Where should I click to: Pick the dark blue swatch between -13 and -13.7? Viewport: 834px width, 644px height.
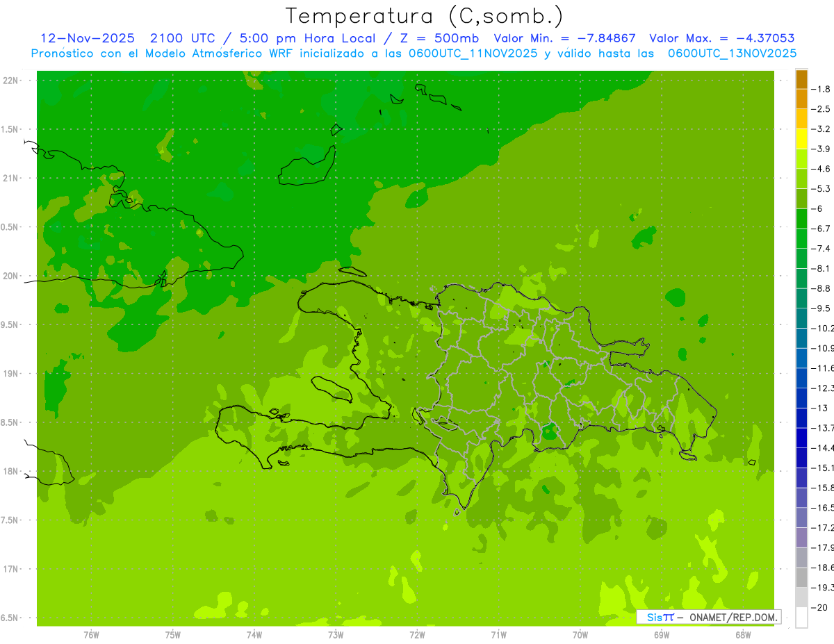click(x=801, y=418)
